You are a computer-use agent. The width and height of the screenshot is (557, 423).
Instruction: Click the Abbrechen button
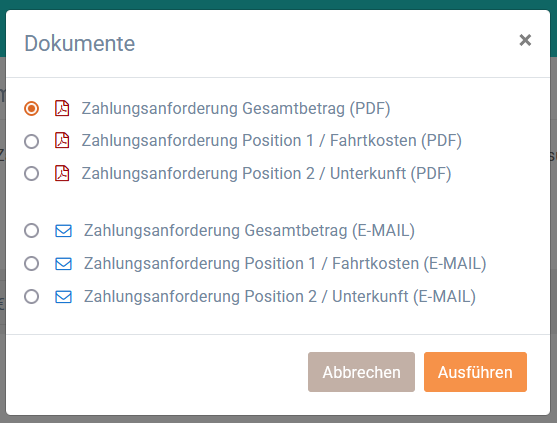point(361,372)
